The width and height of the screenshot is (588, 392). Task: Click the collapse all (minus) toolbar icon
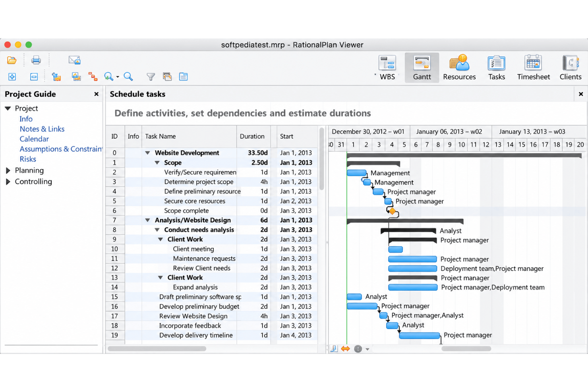[x=34, y=77]
